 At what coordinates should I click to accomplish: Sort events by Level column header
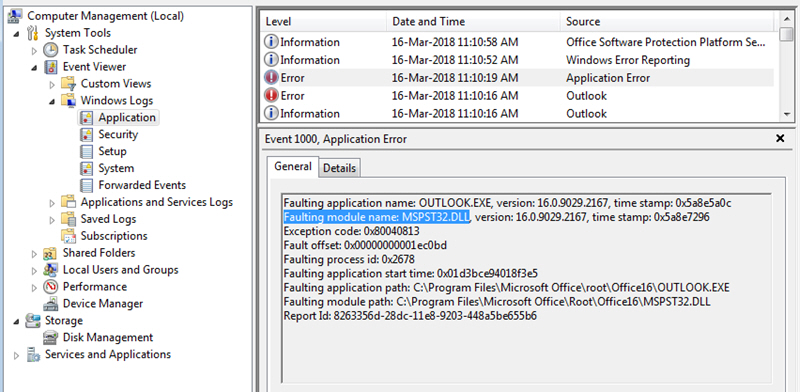323,21
